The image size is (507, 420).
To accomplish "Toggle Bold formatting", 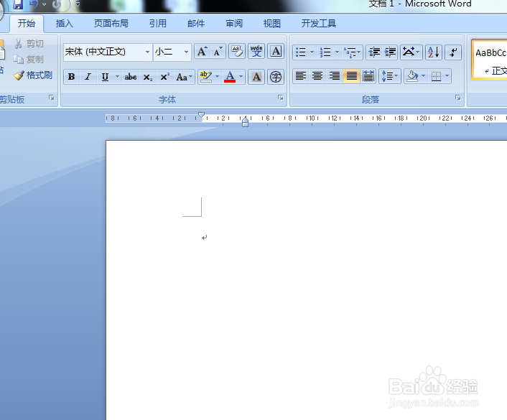I will coord(72,77).
